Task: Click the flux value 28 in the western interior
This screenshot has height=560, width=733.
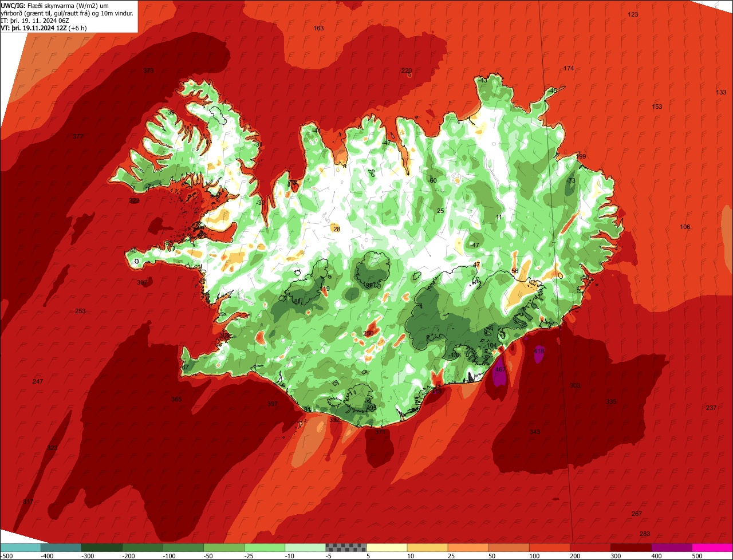Action: coord(337,229)
